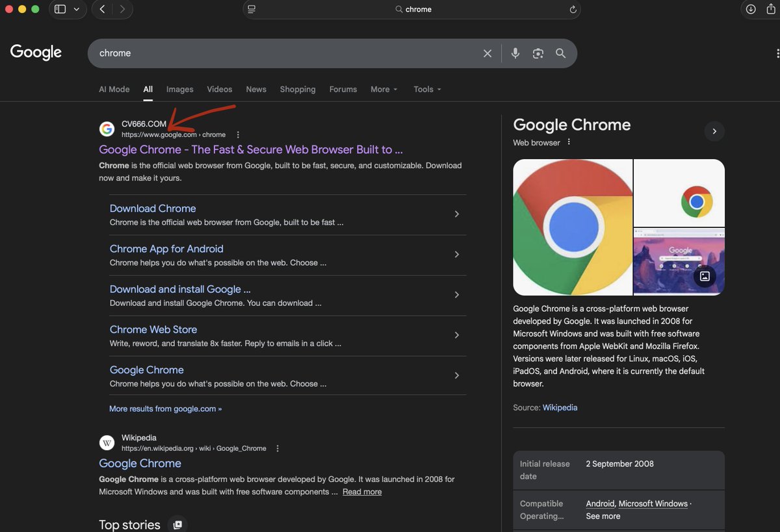The image size is (780, 532).
Task: Open the Wikipedia Google Chrome result title
Action: pos(140,463)
